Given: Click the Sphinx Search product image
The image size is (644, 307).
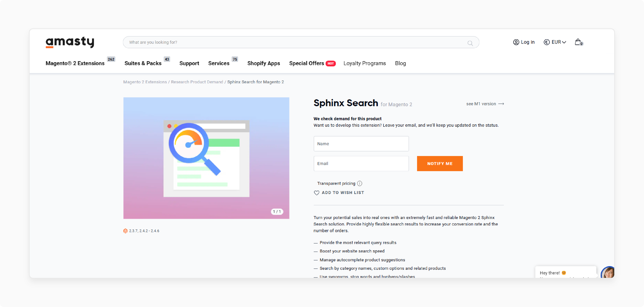Looking at the screenshot, I should point(206,158).
